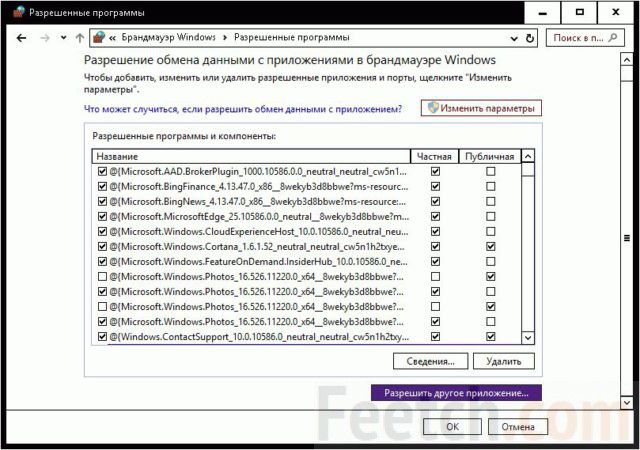
Task: Click 'Удалить' button
Action: [504, 361]
